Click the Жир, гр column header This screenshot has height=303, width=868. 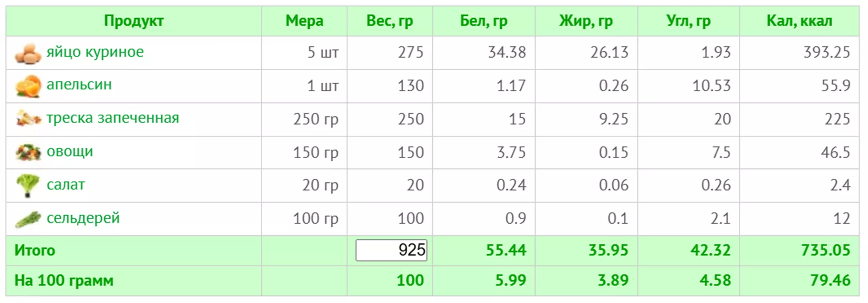point(586,21)
